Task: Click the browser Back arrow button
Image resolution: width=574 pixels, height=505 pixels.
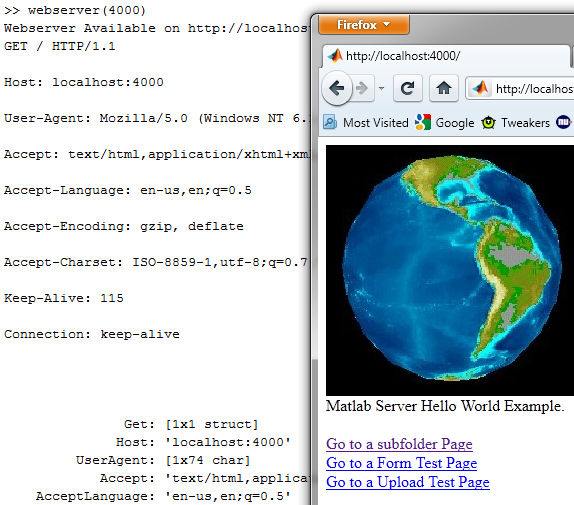Action: [x=336, y=88]
